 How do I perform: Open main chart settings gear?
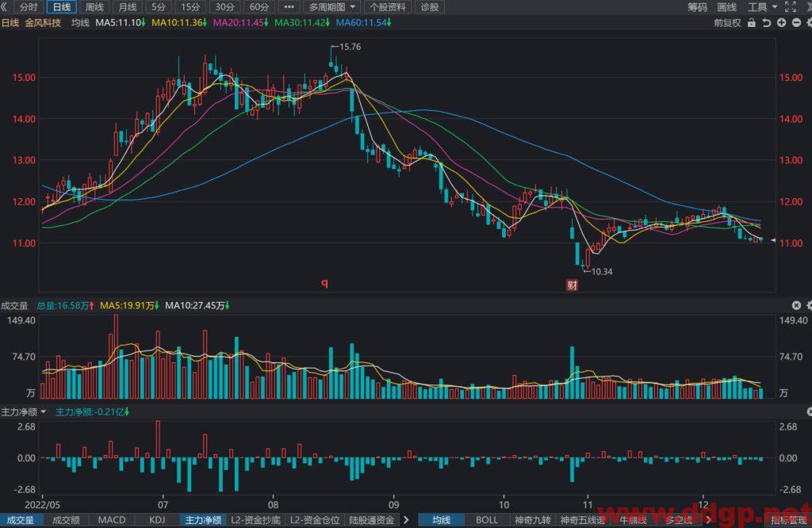[809, 23]
